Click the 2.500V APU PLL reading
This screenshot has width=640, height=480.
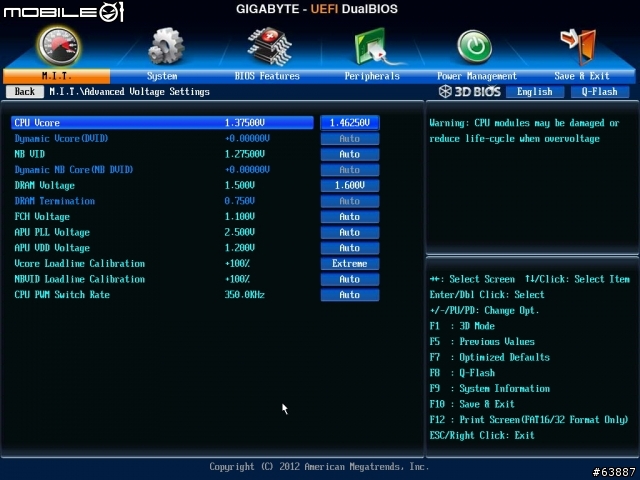click(240, 232)
